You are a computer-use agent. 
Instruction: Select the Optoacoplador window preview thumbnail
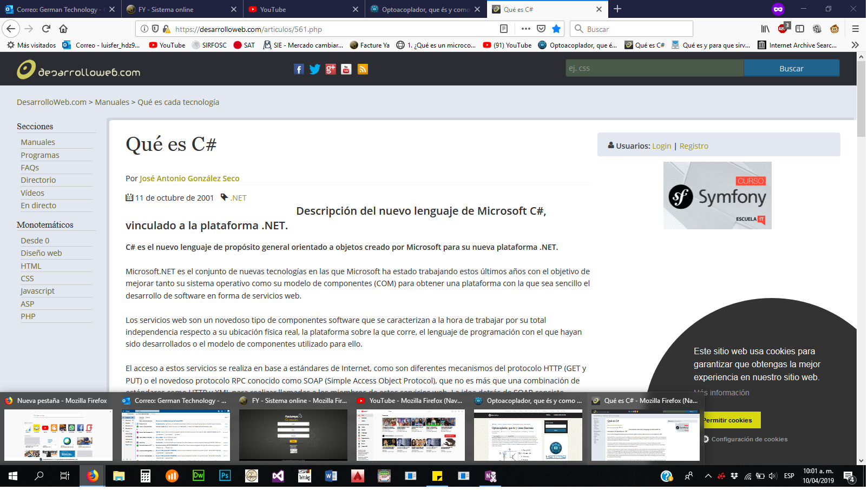pyautogui.click(x=528, y=435)
